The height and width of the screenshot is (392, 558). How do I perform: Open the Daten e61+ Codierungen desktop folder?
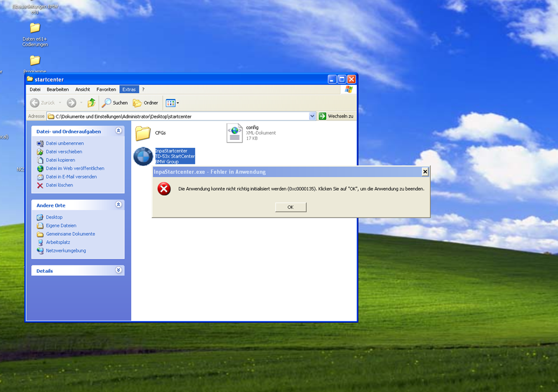(x=35, y=28)
